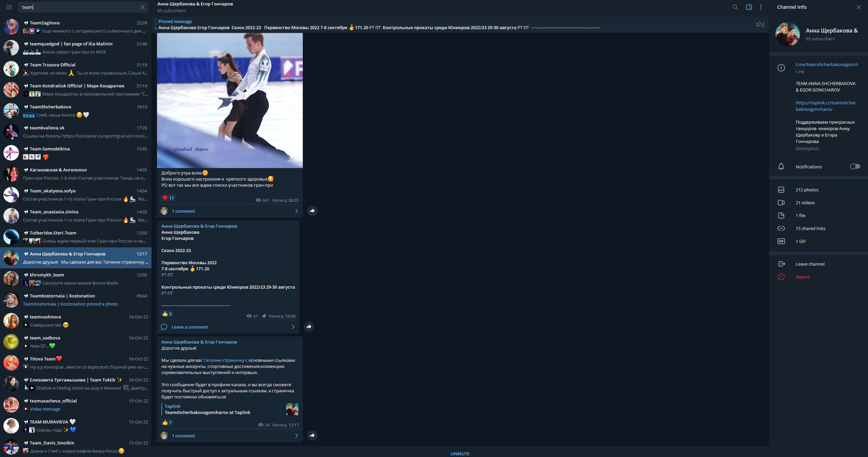The image size is (868, 457).
Task: Open the three-dot channel options menu
Action: point(761,7)
